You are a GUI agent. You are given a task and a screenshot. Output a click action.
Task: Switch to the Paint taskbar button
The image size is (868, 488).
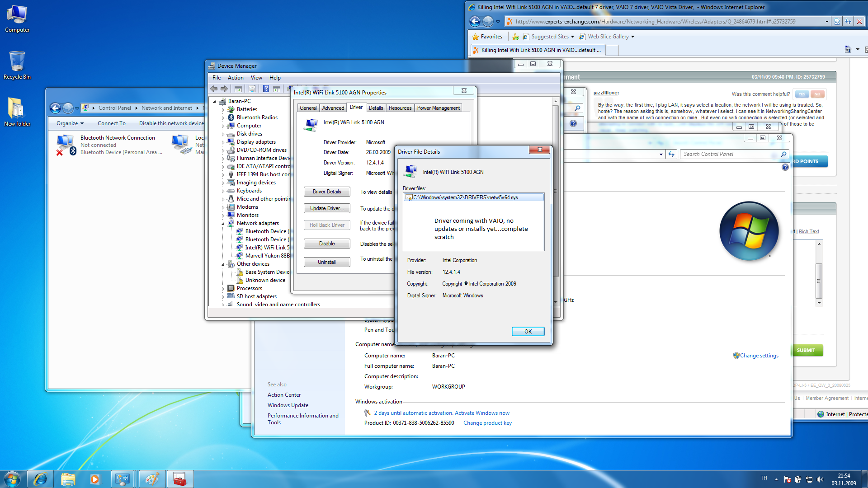click(152, 479)
